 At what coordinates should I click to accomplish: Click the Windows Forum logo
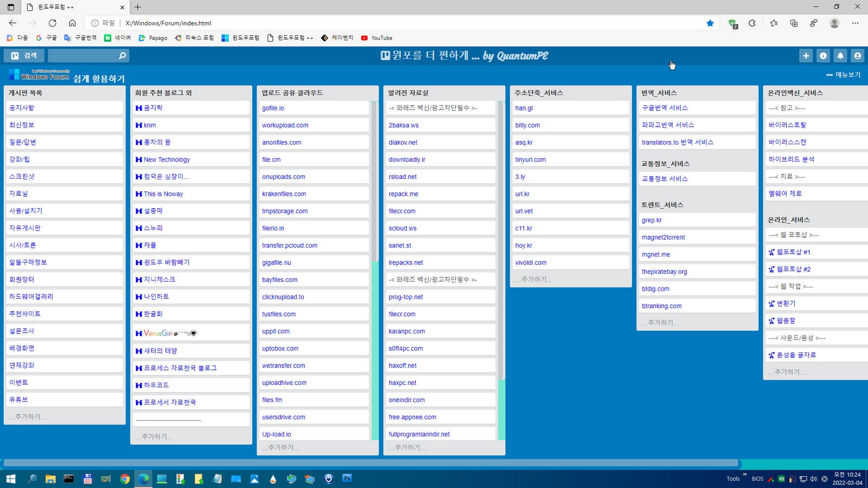pyautogui.click(x=39, y=75)
